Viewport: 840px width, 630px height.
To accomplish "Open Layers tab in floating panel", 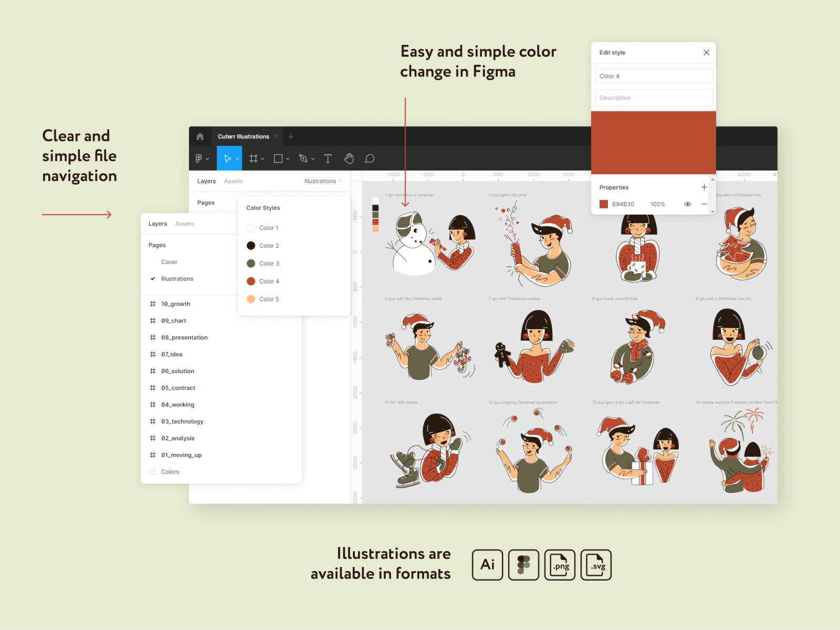I will tap(157, 224).
